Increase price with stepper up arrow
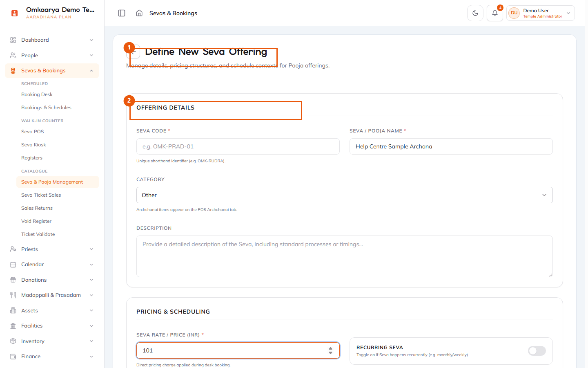The height and width of the screenshot is (368, 588). (x=330, y=348)
